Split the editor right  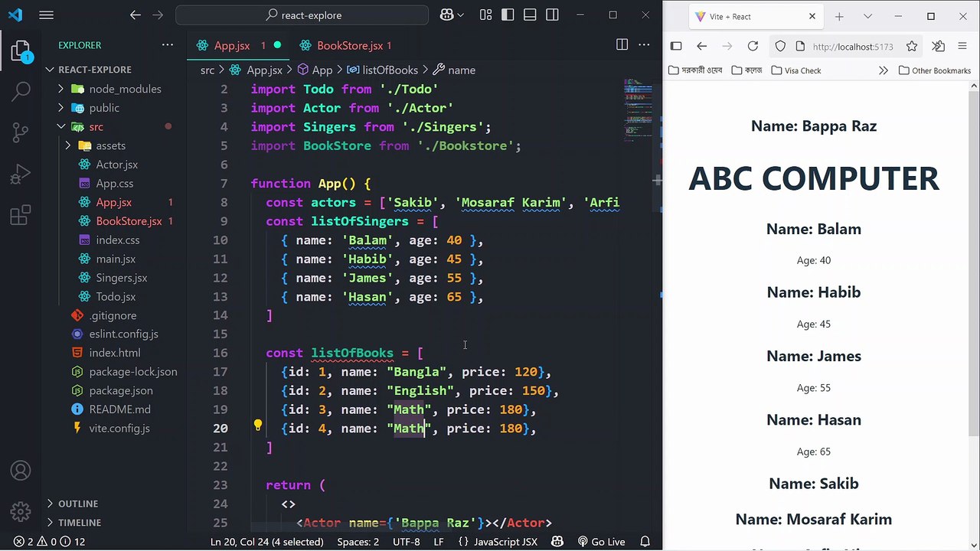(x=622, y=45)
